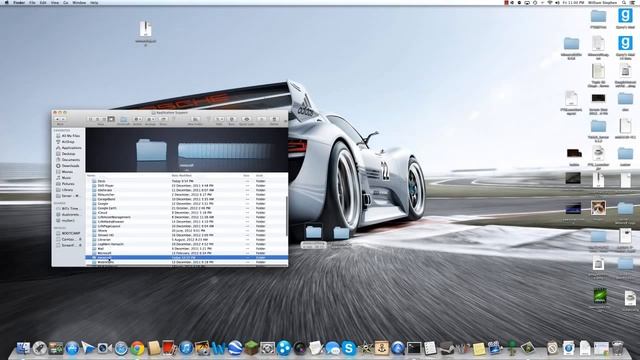Select the DVD Player folder row

(187, 186)
